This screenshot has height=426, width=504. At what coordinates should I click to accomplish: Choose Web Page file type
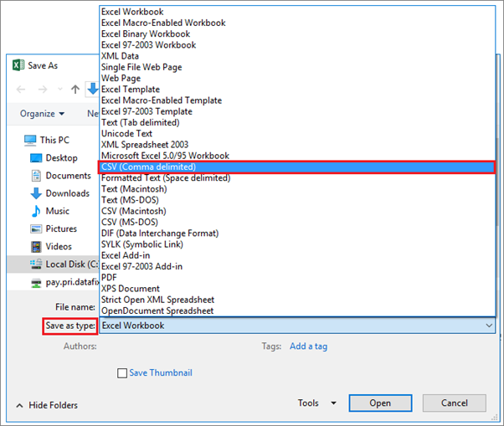297,79
